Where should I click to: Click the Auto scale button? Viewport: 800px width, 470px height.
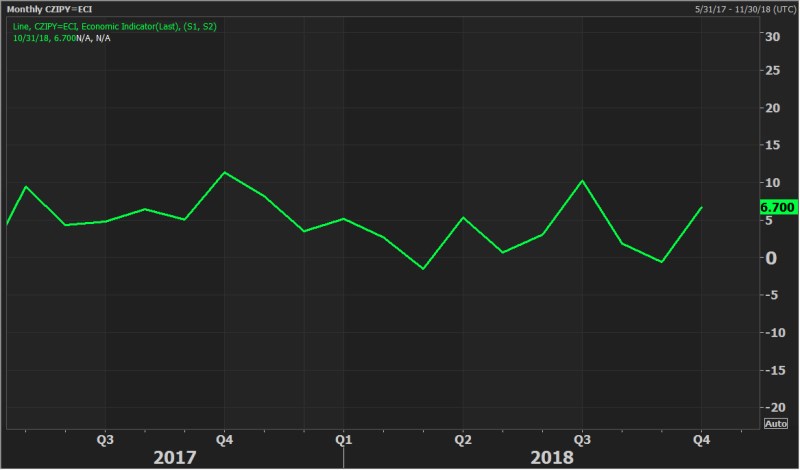pos(775,423)
